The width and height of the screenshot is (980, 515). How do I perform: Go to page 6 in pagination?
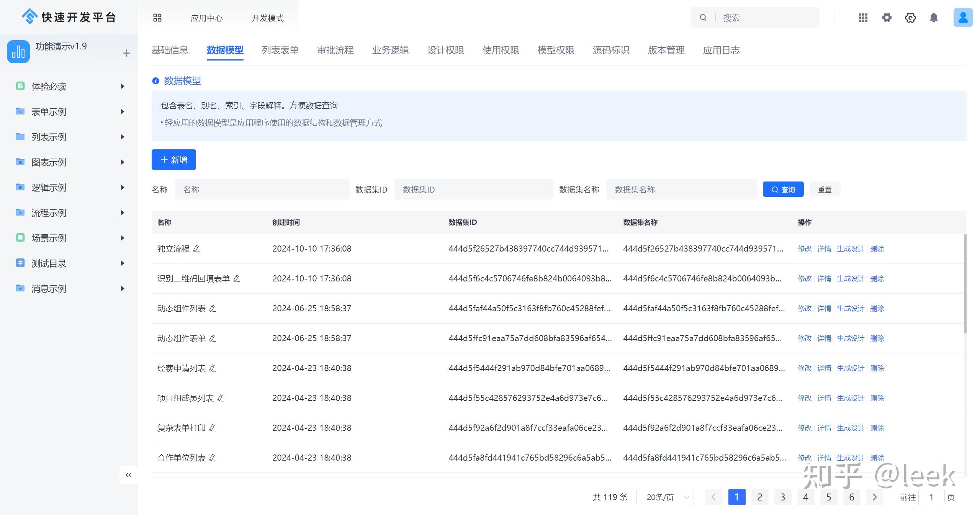coord(852,497)
